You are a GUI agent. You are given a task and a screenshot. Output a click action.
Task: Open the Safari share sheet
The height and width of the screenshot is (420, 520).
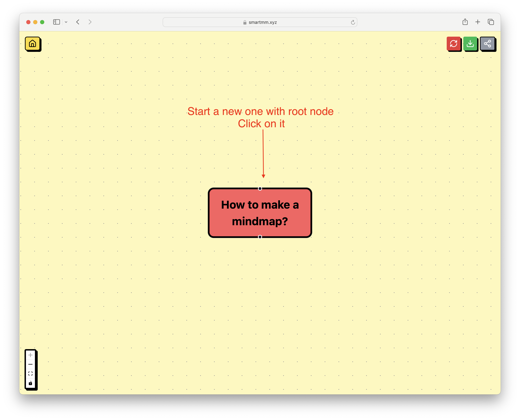coord(465,22)
